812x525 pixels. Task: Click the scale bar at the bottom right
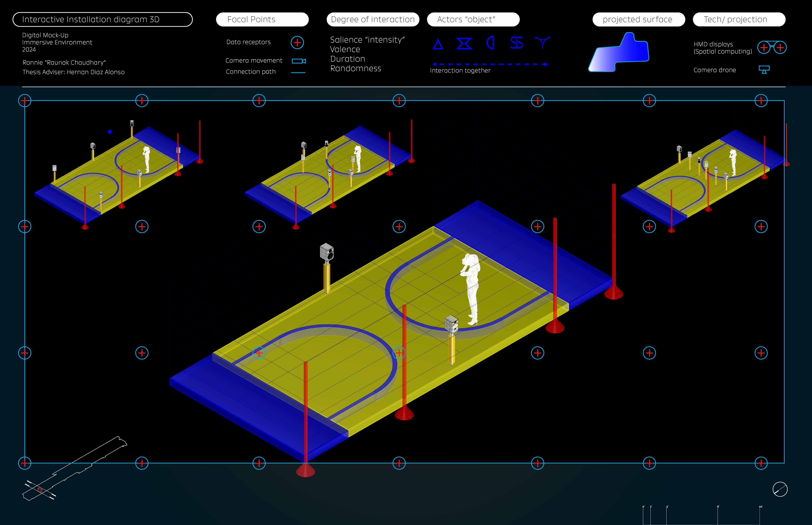click(701, 515)
